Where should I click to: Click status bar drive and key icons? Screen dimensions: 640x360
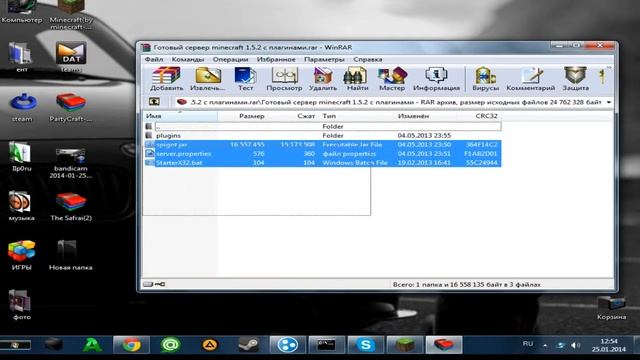point(154,284)
